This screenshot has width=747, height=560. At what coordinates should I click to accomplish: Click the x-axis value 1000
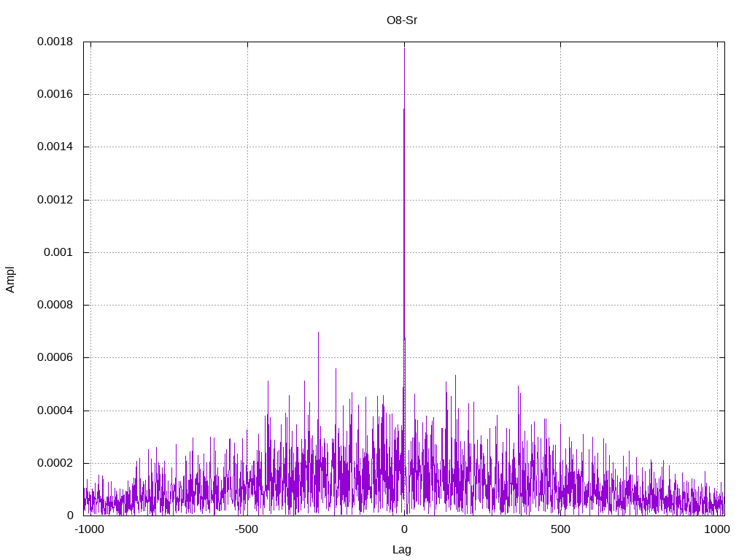pyautogui.click(x=717, y=529)
